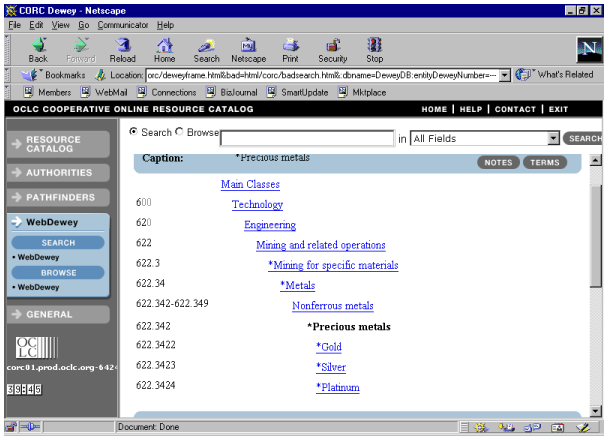The image size is (609, 443).
Task: Click the WebDewey BROWSE sidebar button
Action: 58,273
